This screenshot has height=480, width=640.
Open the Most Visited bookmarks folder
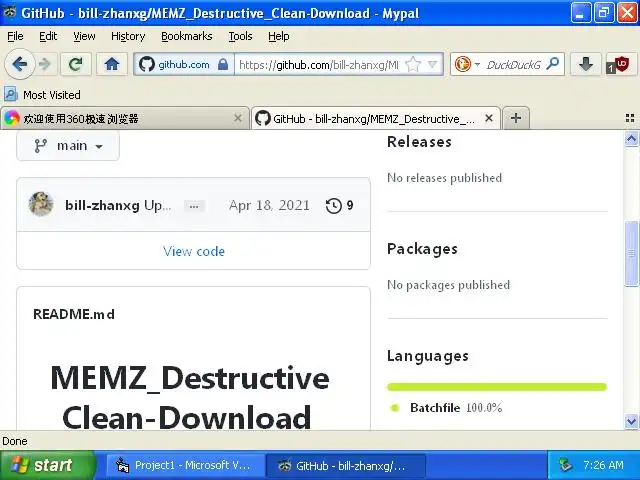[42, 95]
